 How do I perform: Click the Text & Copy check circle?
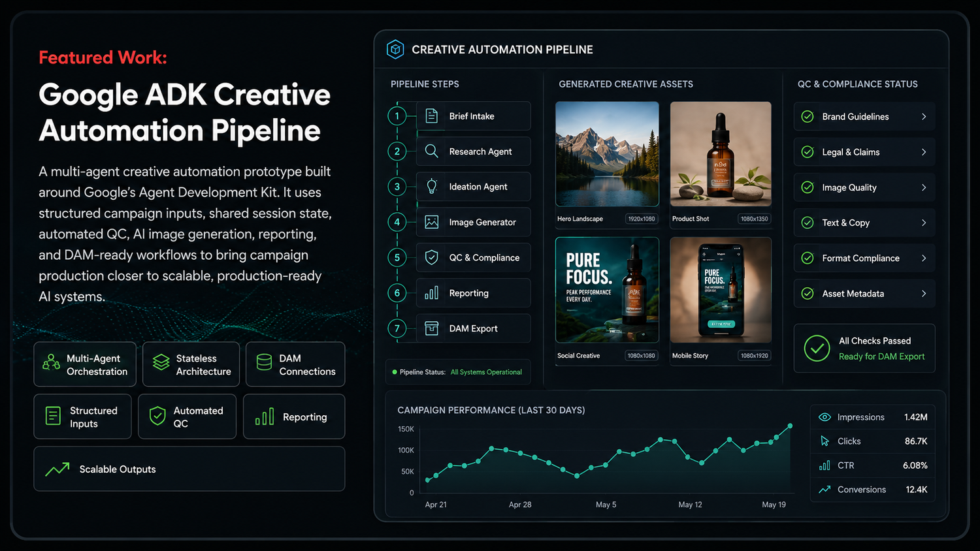click(x=808, y=223)
